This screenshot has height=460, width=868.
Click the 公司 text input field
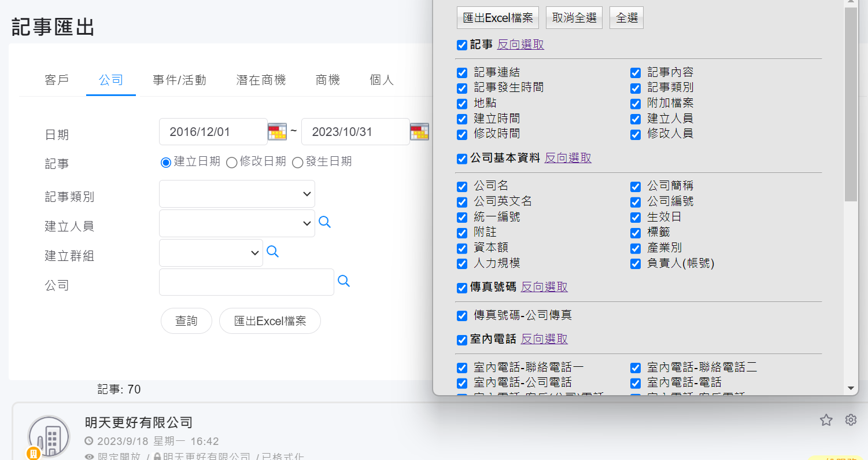246,282
